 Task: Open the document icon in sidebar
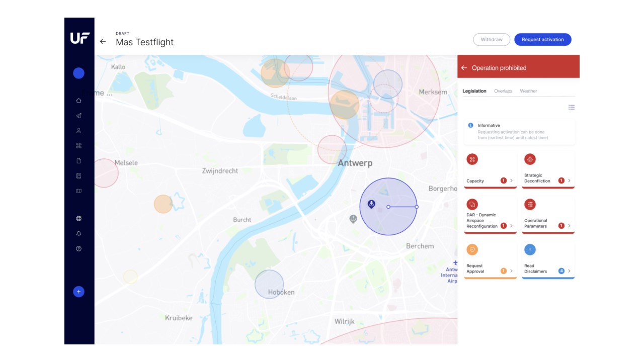(x=78, y=161)
